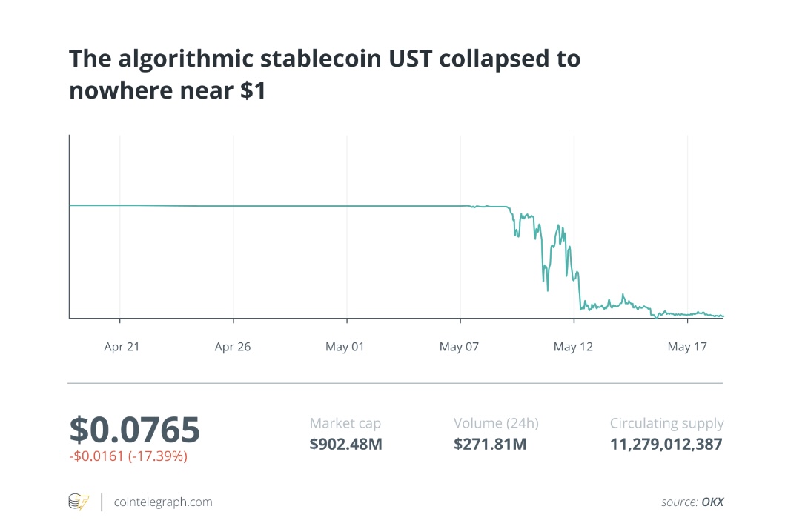The width and height of the screenshot is (808, 532).
Task: Click the May 01 axis label
Action: pyautogui.click(x=345, y=347)
